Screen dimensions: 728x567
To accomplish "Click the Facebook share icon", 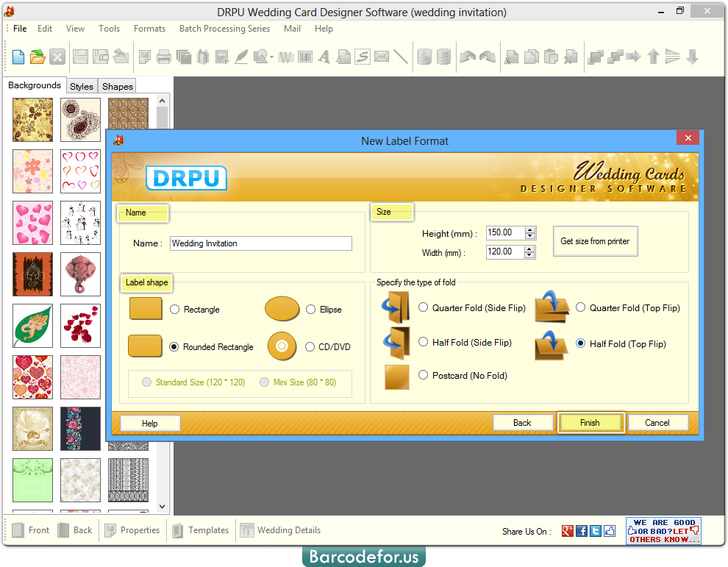I will (x=581, y=530).
